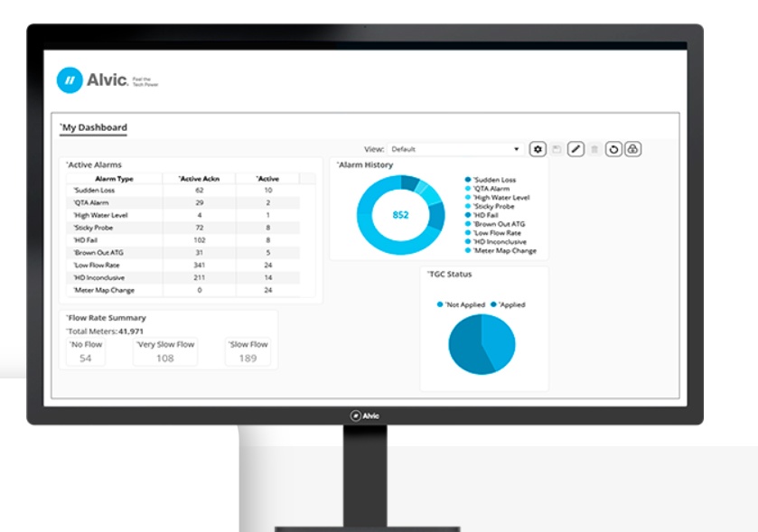Sort by the Active Ackn column header
Image resolution: width=758 pixels, height=532 pixels.
pos(198,179)
